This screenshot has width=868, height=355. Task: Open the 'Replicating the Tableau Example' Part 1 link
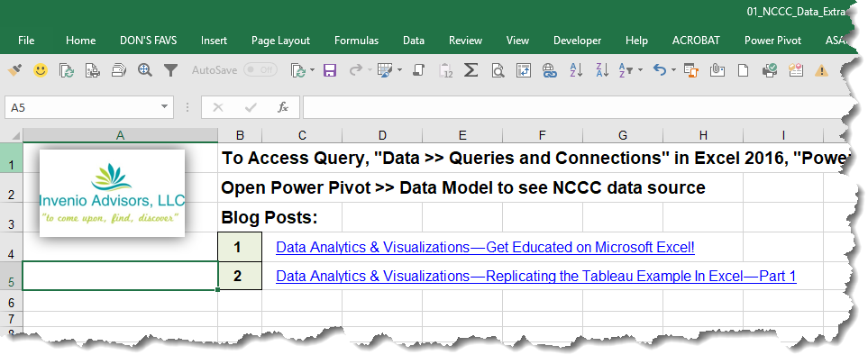coord(536,276)
